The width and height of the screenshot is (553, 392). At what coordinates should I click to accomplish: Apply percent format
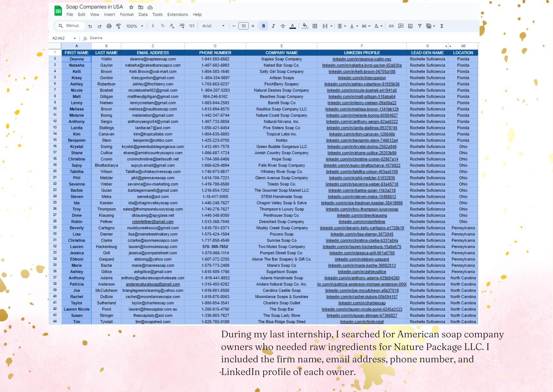point(163,26)
